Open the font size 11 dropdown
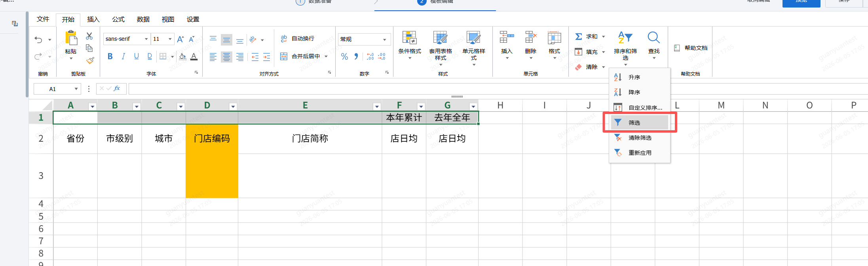This screenshot has width=868, height=266. (x=170, y=39)
